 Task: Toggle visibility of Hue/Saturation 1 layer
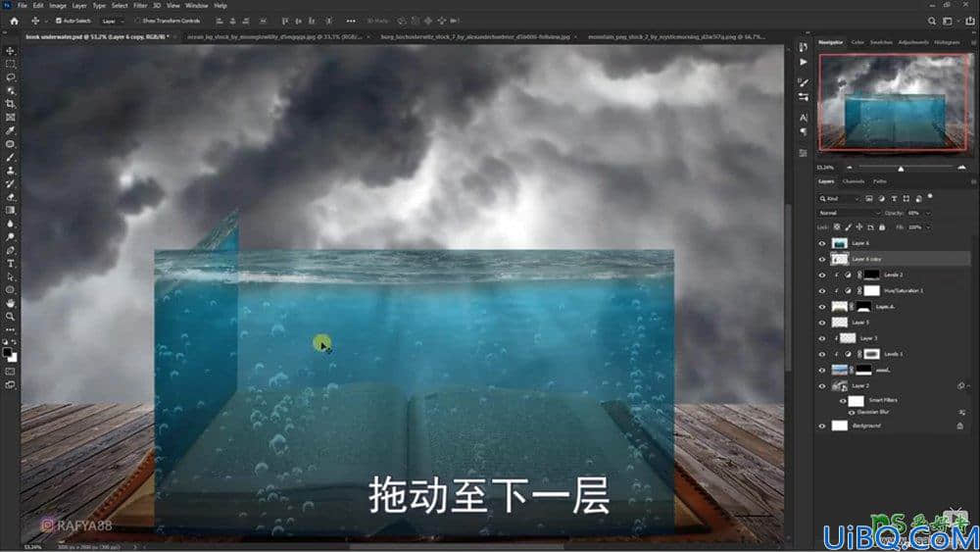tap(822, 290)
